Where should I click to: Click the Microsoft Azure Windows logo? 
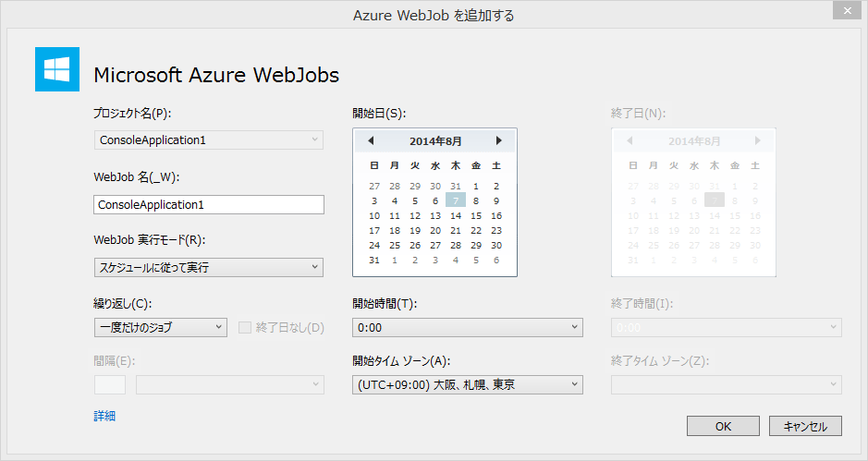57,69
